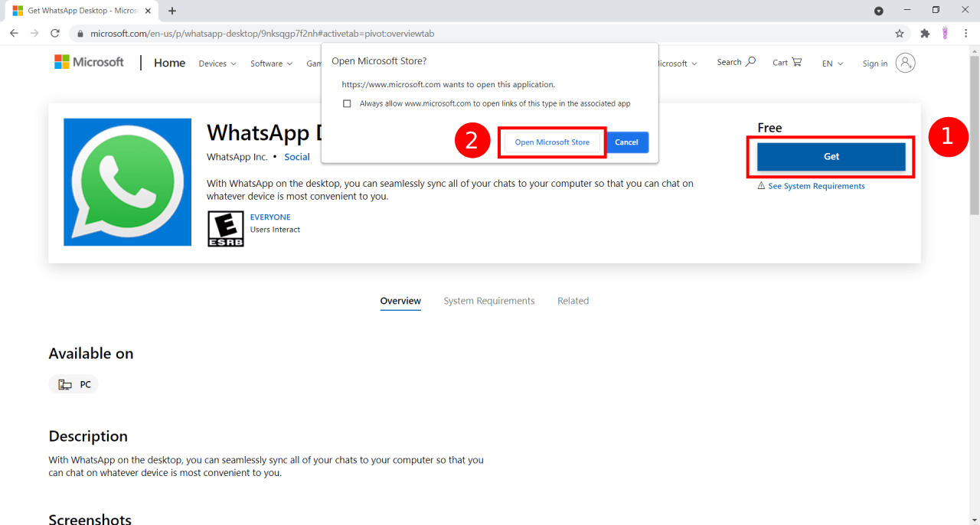Close the Get WhatsApp Desktop tab

pyautogui.click(x=148, y=11)
